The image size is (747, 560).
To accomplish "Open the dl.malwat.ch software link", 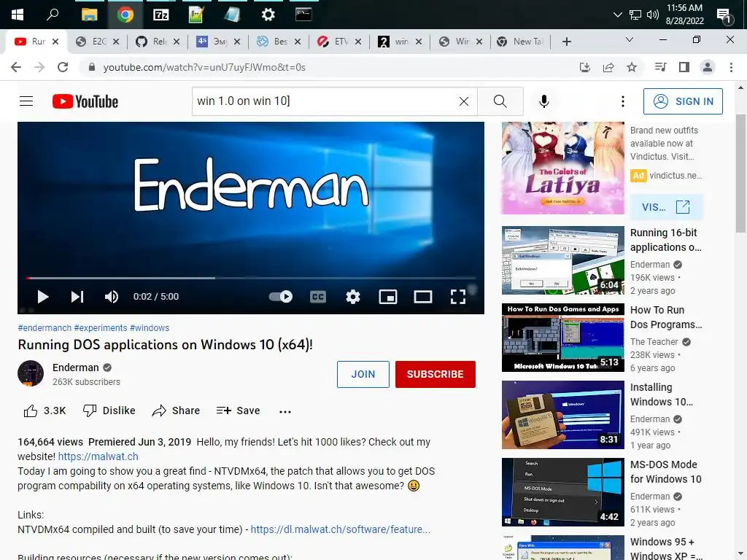I will pos(340,529).
